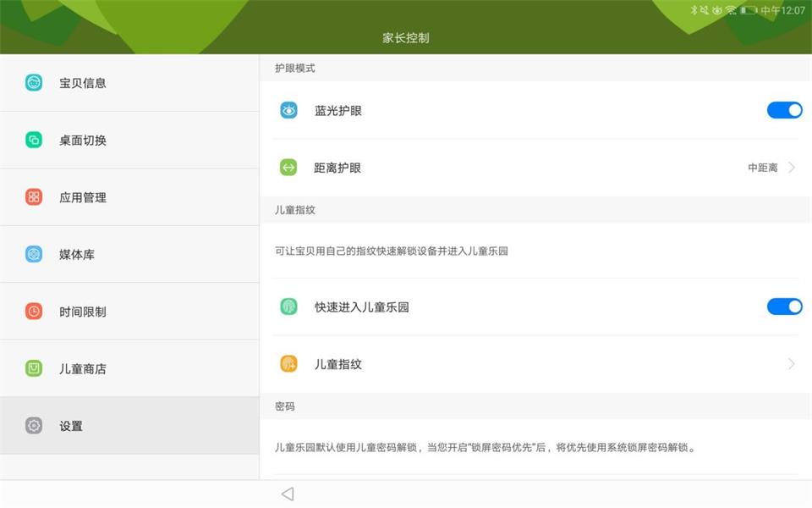This screenshot has height=508, width=812.
Task: Open the 儿童商店 shop icon
Action: coord(34,368)
